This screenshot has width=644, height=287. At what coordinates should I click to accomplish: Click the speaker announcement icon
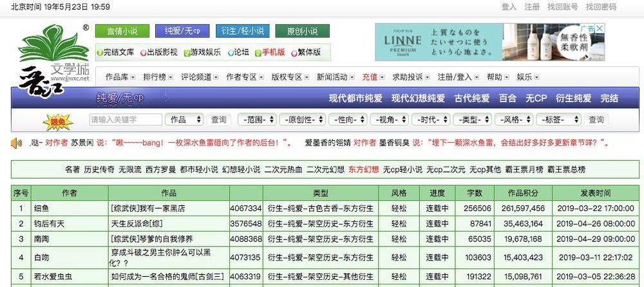[x=17, y=143]
